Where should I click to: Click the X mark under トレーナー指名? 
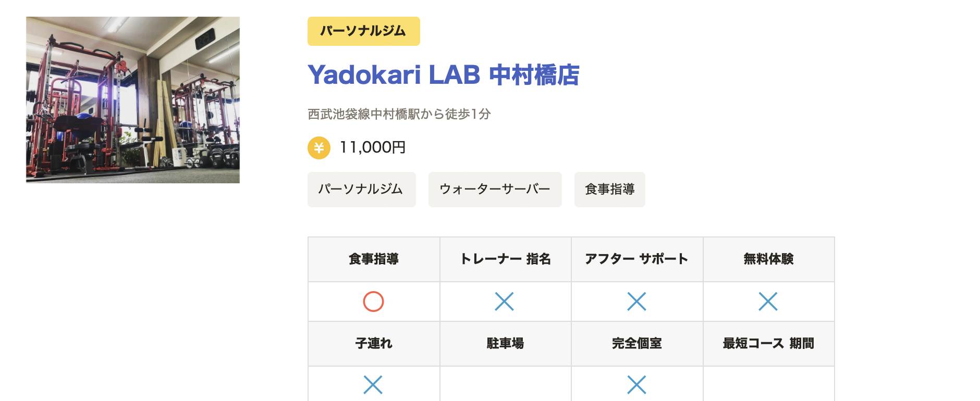(x=505, y=302)
